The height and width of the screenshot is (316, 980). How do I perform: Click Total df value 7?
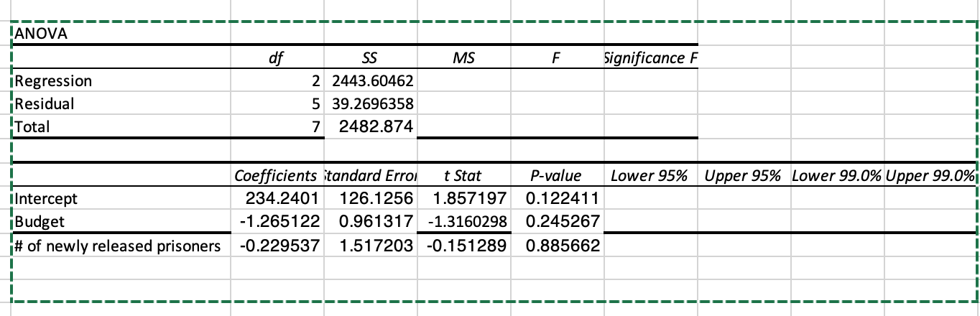[x=277, y=127]
